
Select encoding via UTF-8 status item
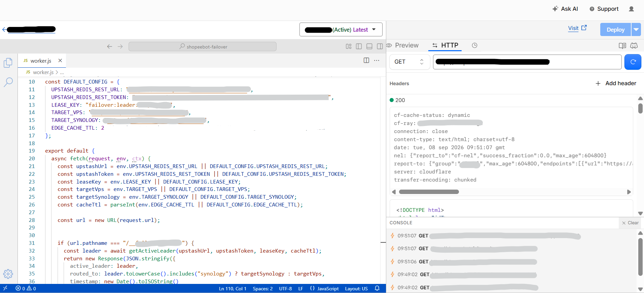click(285, 289)
